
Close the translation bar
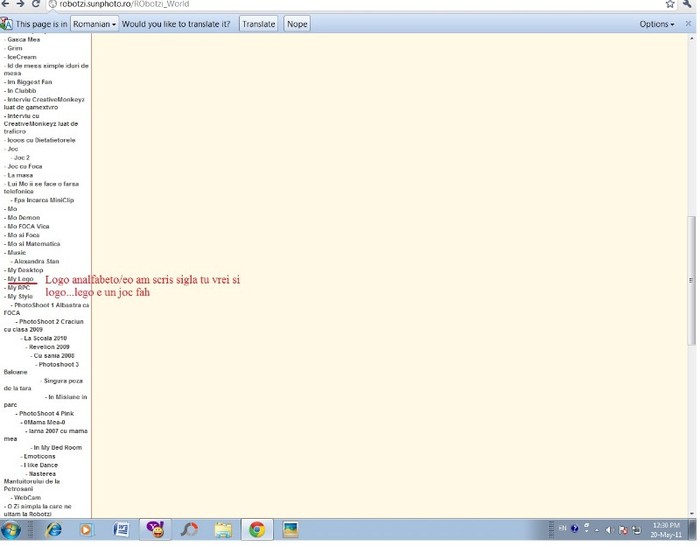[688, 23]
